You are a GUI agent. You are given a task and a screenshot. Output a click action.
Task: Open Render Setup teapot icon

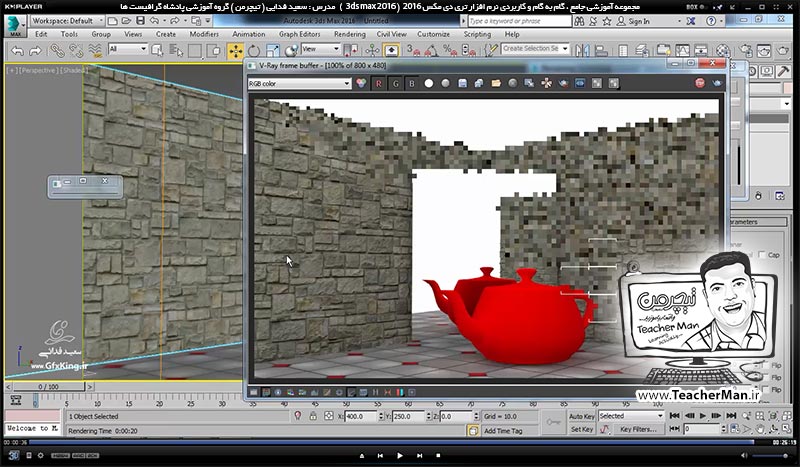click(746, 51)
